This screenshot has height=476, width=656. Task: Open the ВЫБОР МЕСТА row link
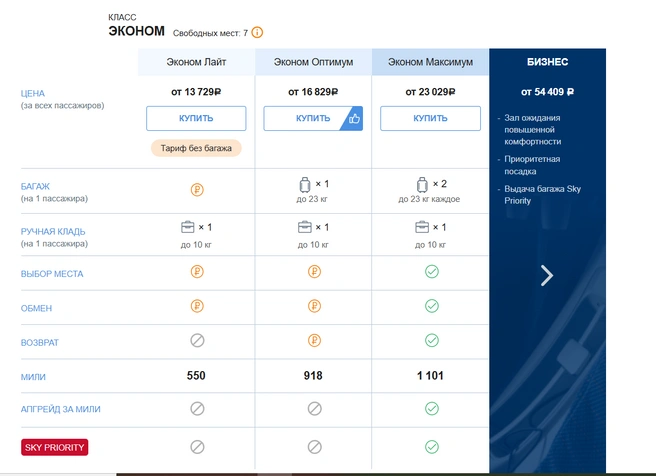52,274
